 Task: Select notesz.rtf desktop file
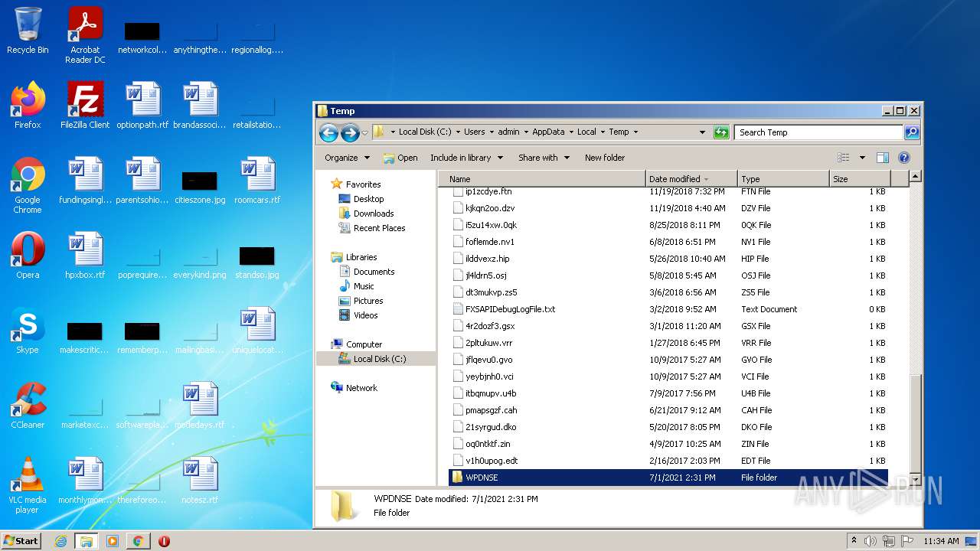click(200, 480)
